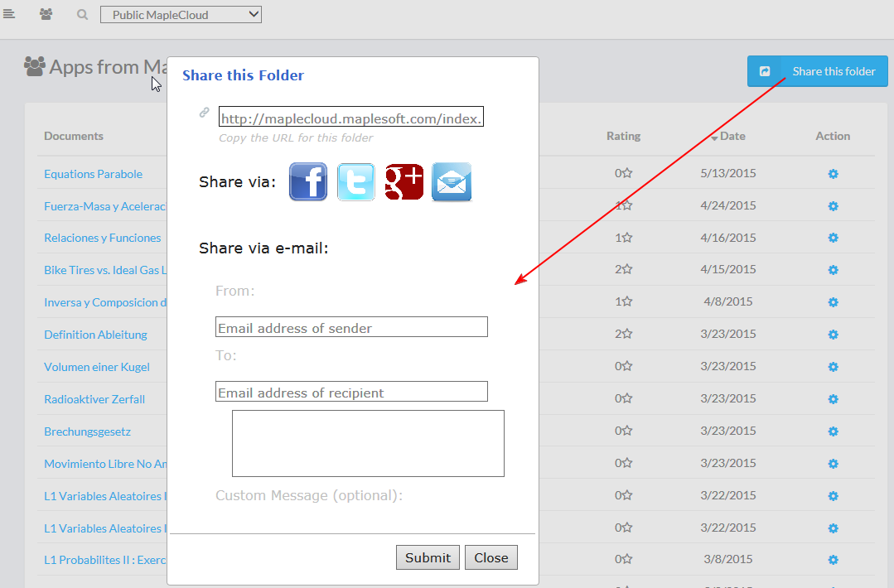Focus the Email address of sender field
Viewport: 894px width, 588px height.
[351, 327]
